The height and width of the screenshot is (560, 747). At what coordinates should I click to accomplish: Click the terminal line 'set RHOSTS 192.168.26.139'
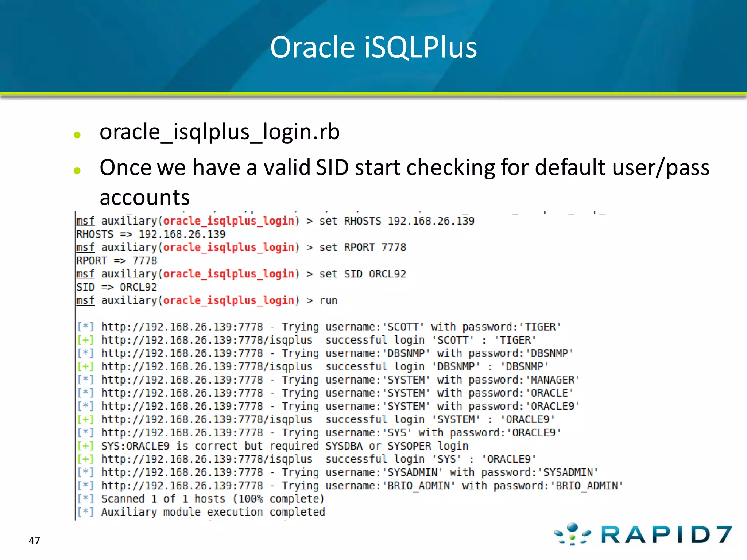coord(275,221)
